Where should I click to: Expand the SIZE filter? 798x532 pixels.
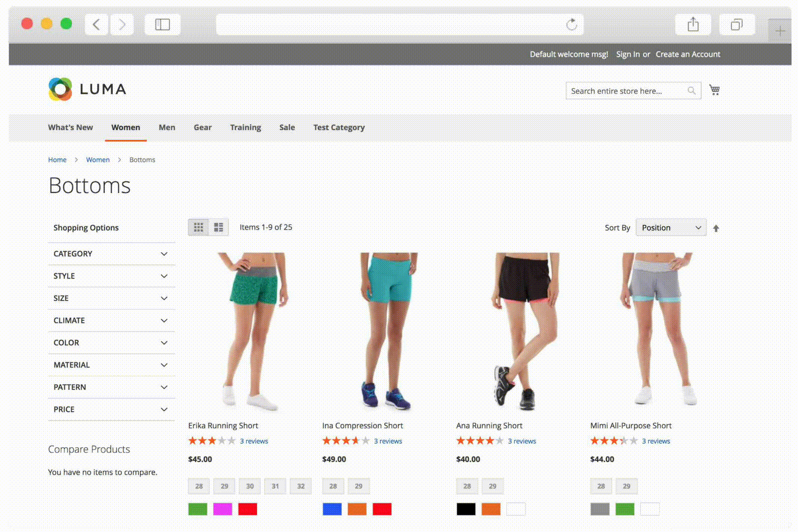pos(111,298)
